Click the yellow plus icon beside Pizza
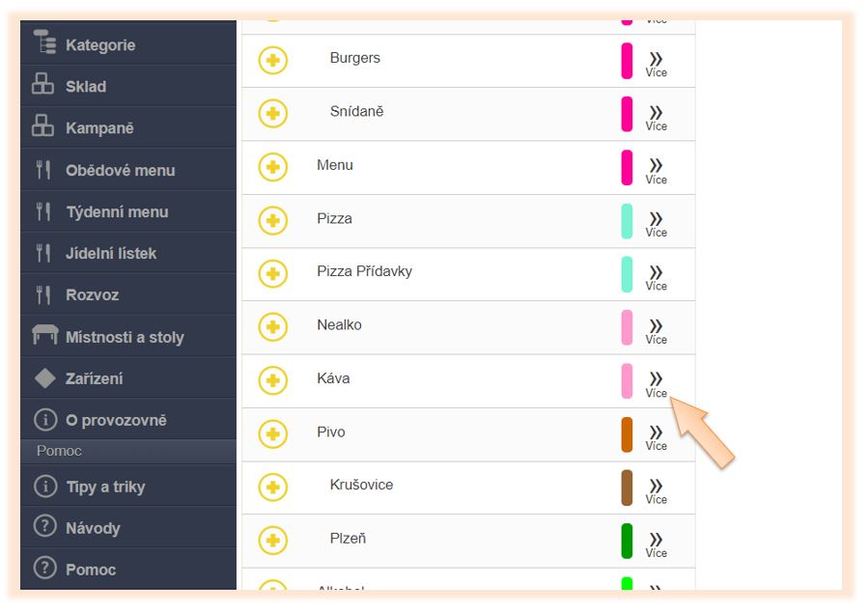 click(x=273, y=220)
